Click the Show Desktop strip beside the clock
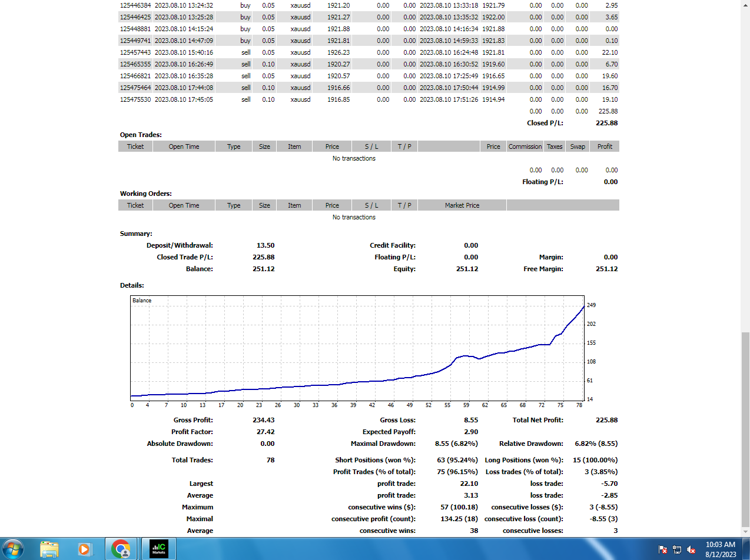Viewport: 750px width, 560px height. coord(746,549)
